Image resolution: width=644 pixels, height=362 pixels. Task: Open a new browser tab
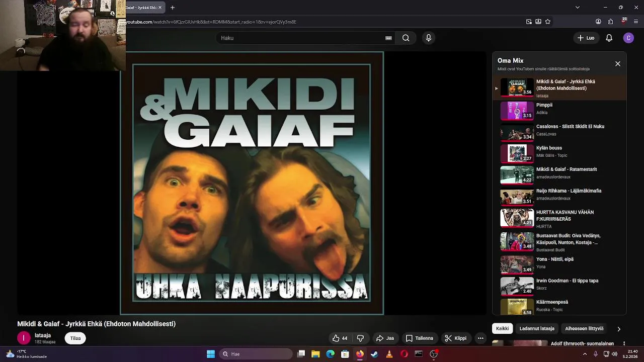[x=173, y=8]
